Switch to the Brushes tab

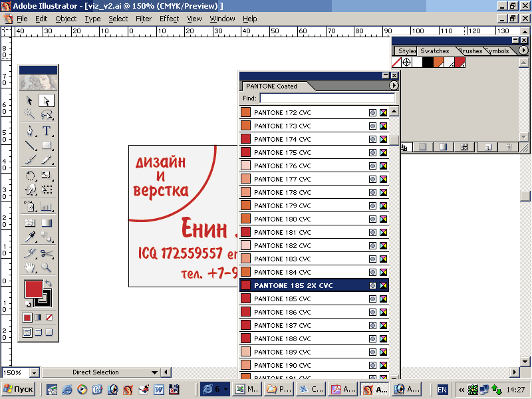(x=470, y=51)
